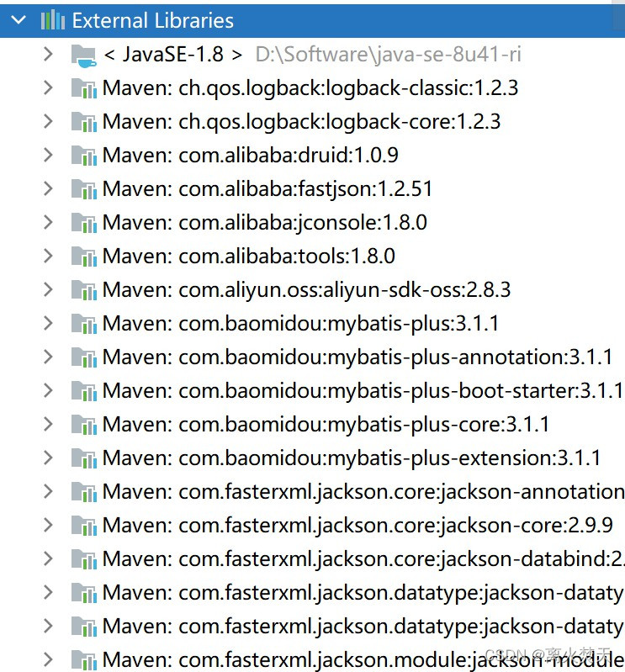Select Maven: com.fasterxml.jackson.core:jackson-annotation
625x672 pixels.
[x=364, y=491]
